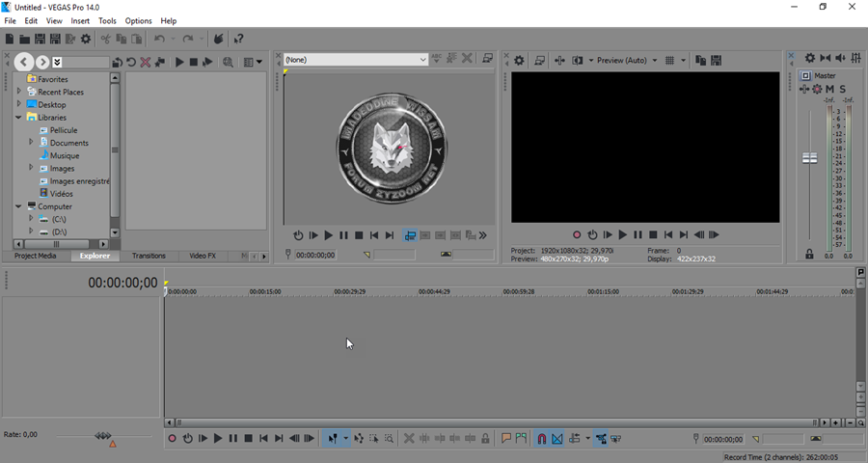Image resolution: width=868 pixels, height=463 pixels.
Task: Click the 00:00:15:00 ruler mark
Action: click(265, 291)
